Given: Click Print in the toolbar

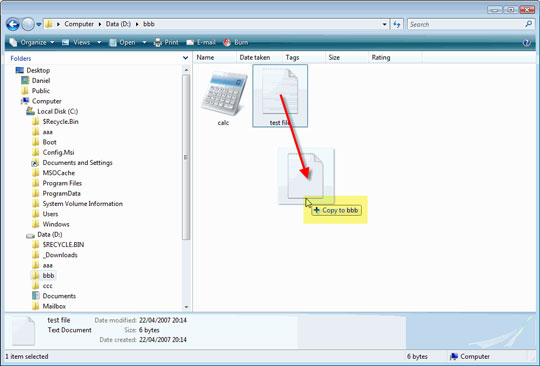Looking at the screenshot, I should pos(166,42).
